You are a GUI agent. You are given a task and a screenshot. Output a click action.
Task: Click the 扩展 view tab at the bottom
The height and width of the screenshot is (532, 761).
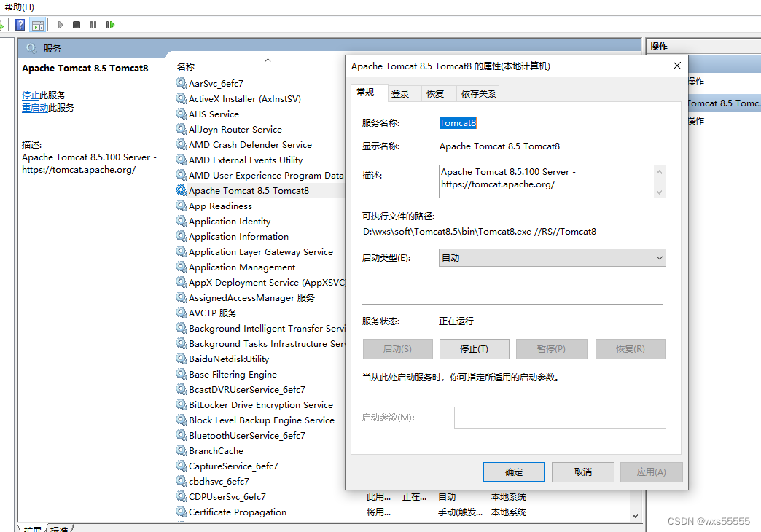tap(32, 528)
